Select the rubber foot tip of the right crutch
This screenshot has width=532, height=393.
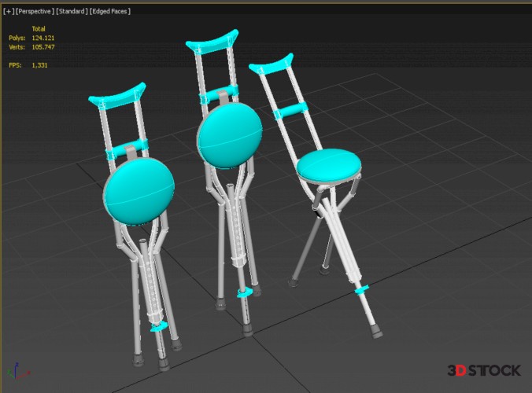click(376, 331)
